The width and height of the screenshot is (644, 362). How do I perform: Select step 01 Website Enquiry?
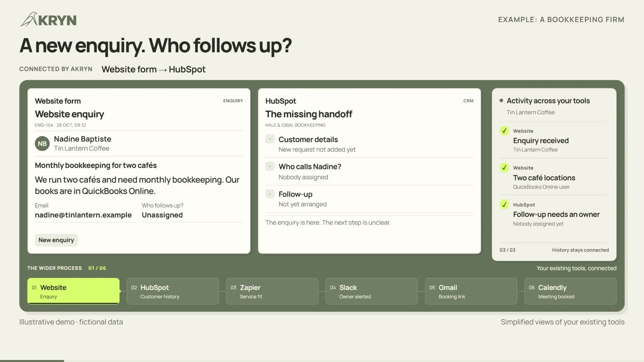(x=73, y=291)
